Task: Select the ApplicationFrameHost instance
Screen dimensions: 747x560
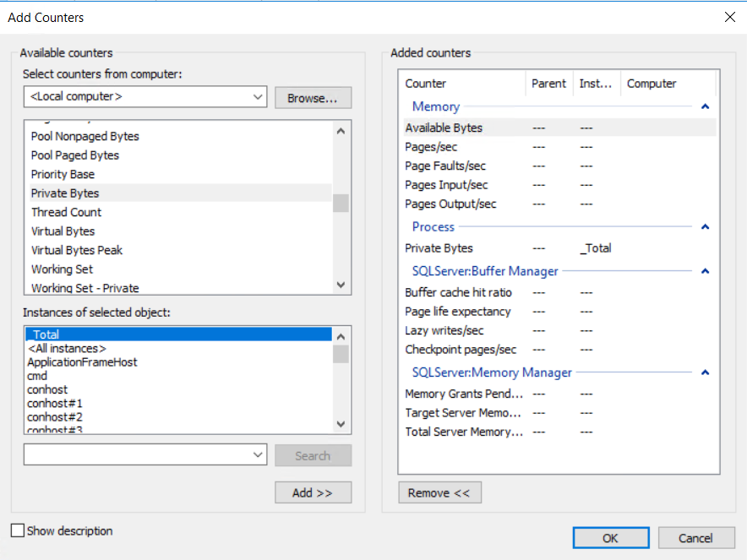Action: click(82, 362)
